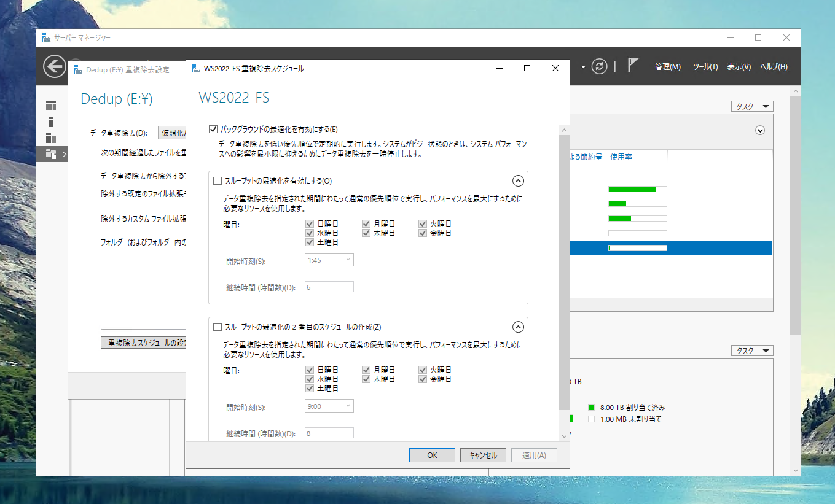Open the lower タスク dropdown
835x504 pixels.
pyautogui.click(x=752, y=351)
